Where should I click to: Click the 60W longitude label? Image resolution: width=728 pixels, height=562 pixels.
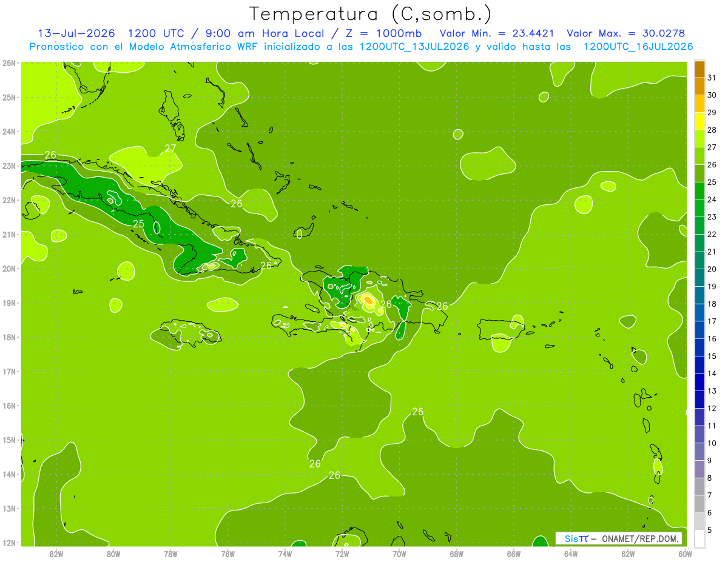click(x=685, y=554)
